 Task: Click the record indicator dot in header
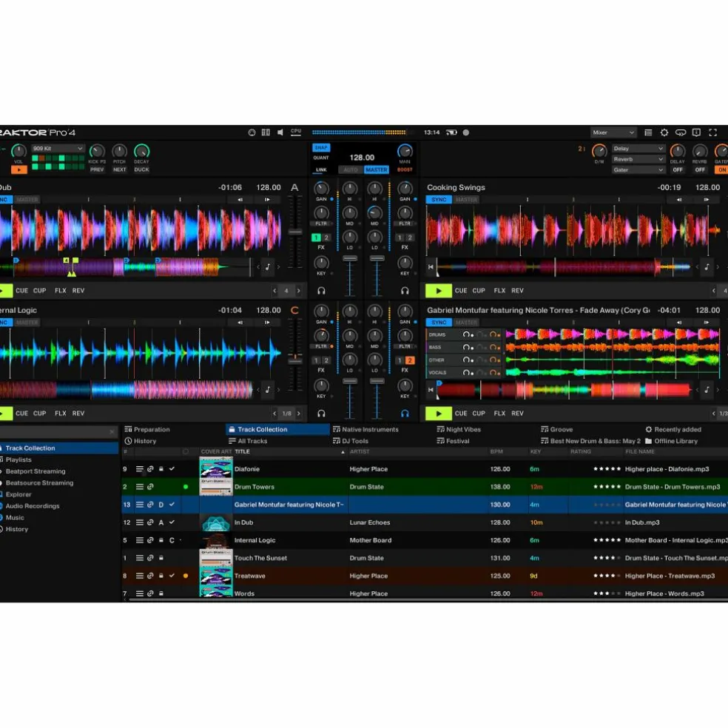(465, 132)
